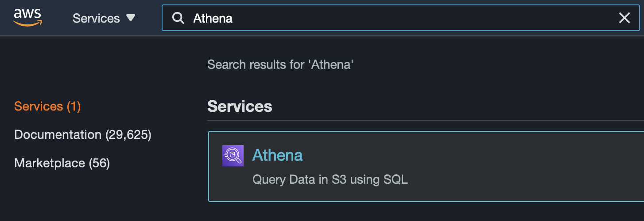Open the Athena service link
Image resolution: width=644 pixels, height=221 pixels.
pos(277,155)
